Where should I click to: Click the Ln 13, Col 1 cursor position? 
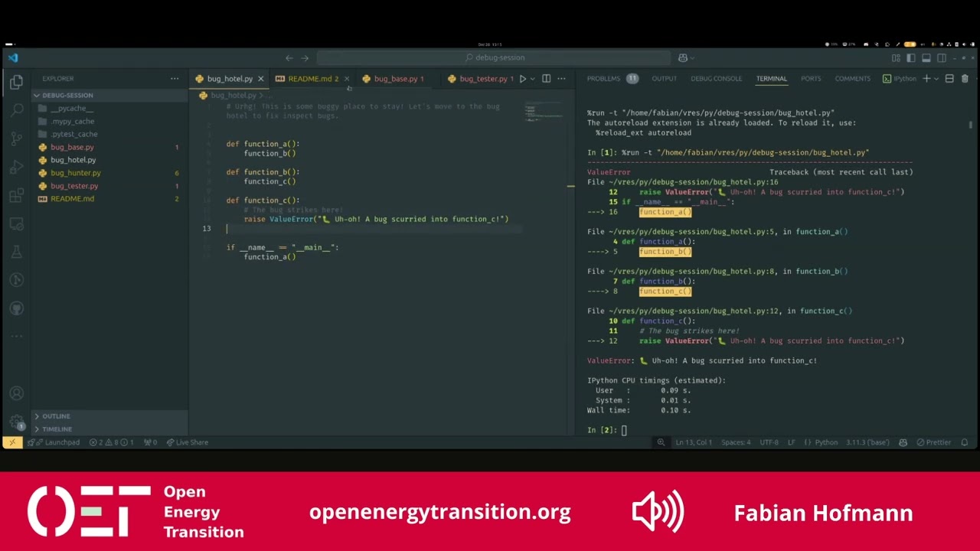click(694, 442)
